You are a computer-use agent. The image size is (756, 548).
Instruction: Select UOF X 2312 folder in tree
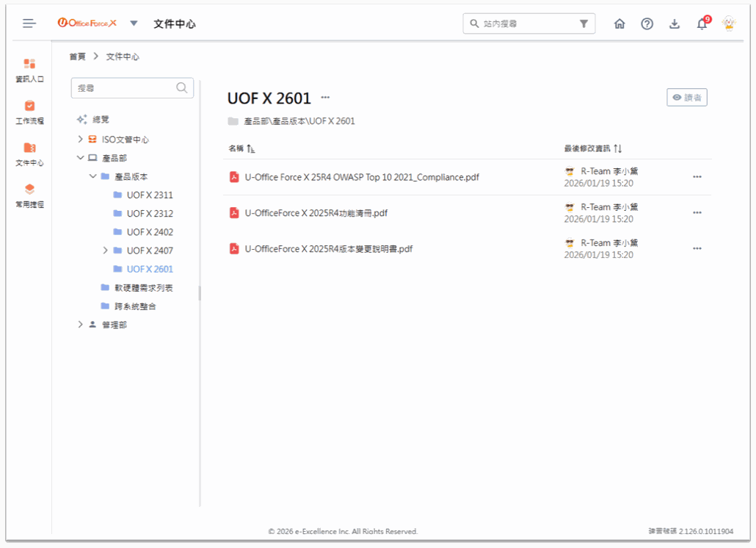[x=149, y=214]
